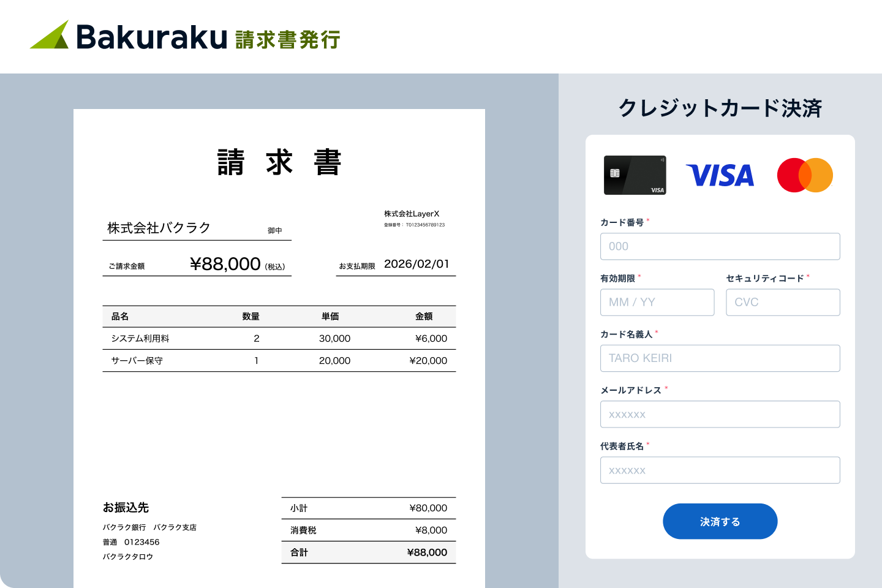This screenshot has height=588, width=882.
Task: Focus the カード番号 input field
Action: (x=720, y=246)
